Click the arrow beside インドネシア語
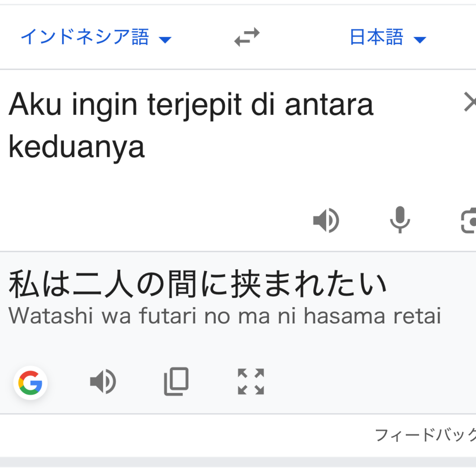This screenshot has height=476, width=476. 165,39
